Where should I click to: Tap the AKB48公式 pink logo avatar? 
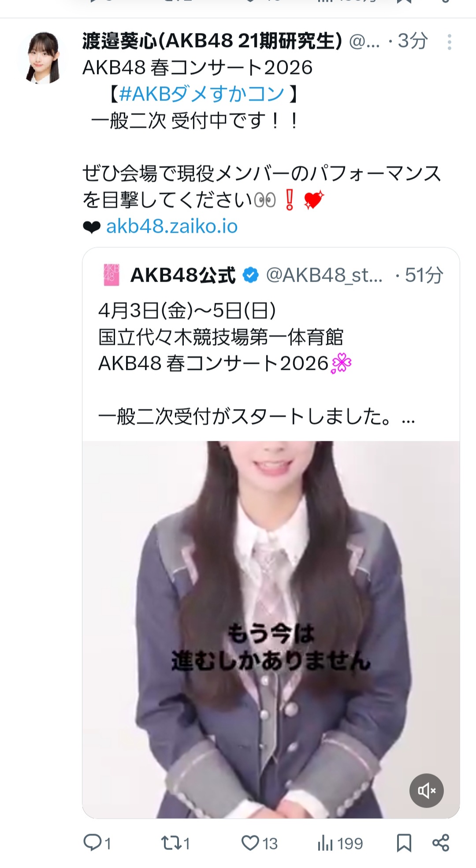click(112, 275)
